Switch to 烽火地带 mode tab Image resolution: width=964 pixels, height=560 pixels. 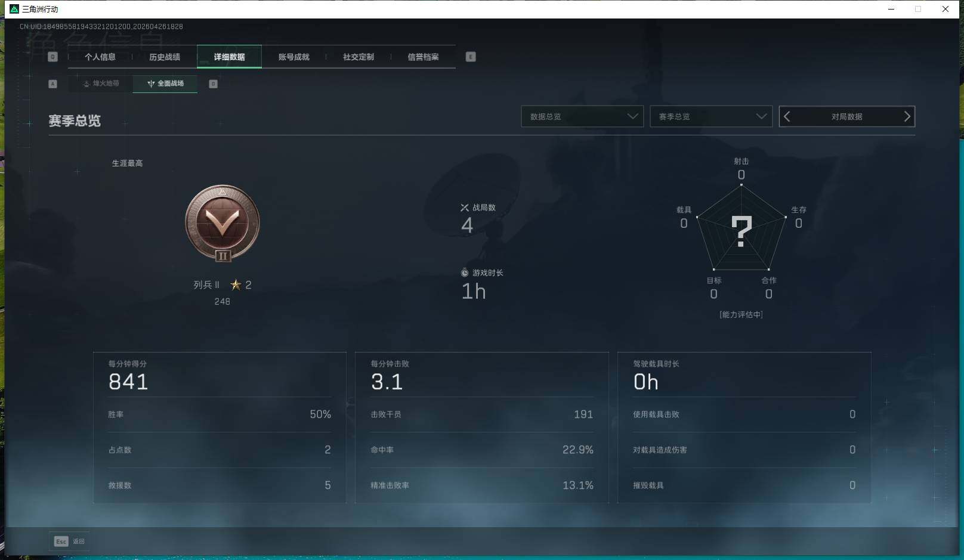click(x=101, y=83)
